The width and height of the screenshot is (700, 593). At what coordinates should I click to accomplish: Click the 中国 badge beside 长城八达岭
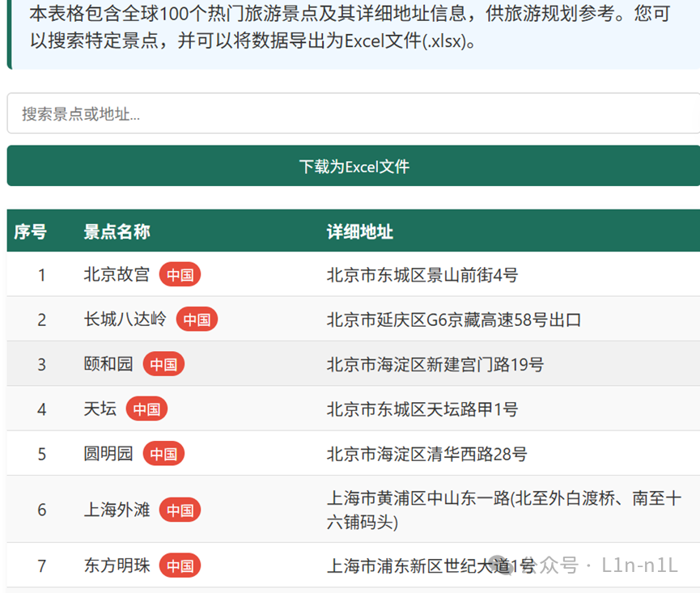[197, 320]
